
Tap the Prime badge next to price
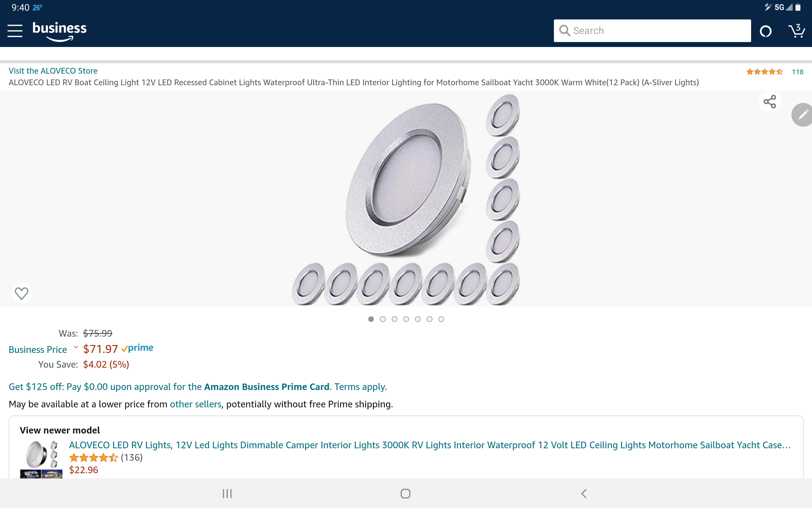click(137, 348)
